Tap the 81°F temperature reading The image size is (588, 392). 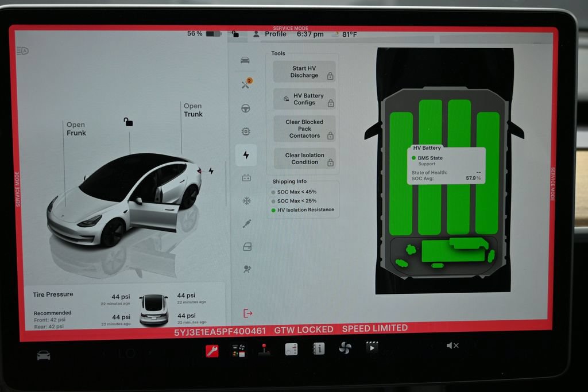click(349, 34)
